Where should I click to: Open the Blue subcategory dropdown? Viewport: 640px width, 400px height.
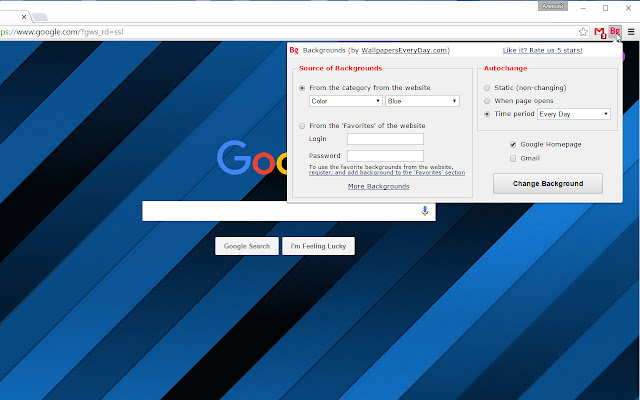422,101
